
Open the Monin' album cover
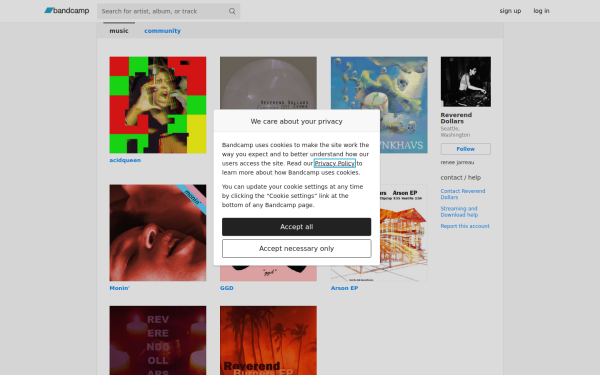158,233
